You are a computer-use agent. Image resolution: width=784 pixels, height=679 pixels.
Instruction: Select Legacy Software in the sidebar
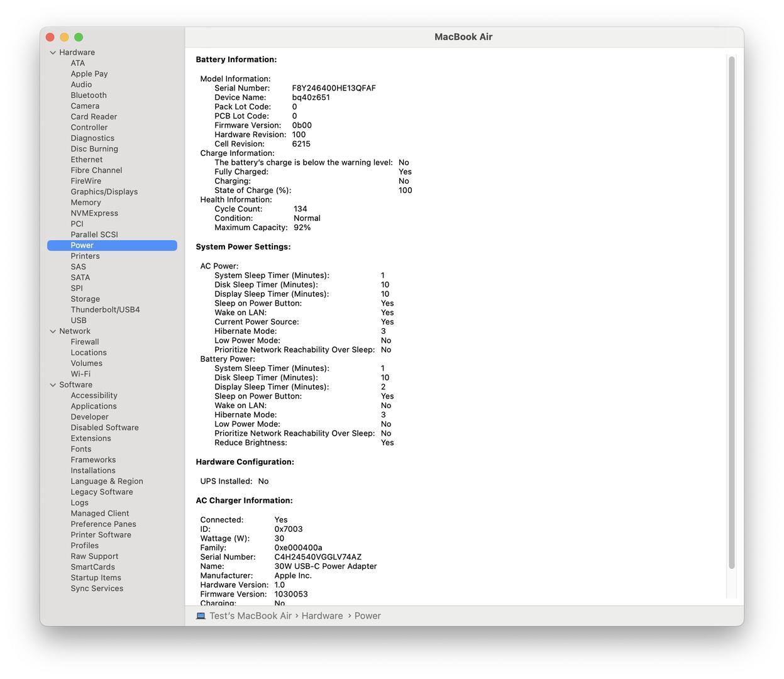point(102,492)
